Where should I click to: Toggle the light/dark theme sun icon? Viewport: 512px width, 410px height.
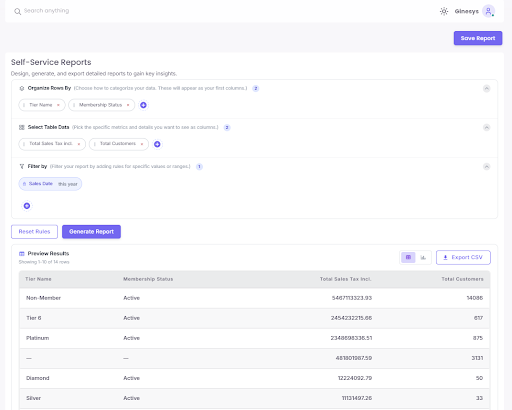coord(444,11)
